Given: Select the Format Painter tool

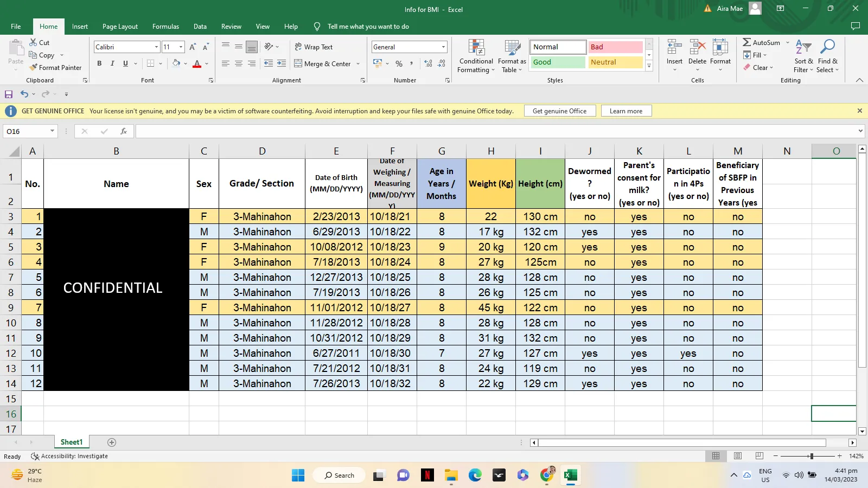Looking at the screenshot, I should [55, 68].
